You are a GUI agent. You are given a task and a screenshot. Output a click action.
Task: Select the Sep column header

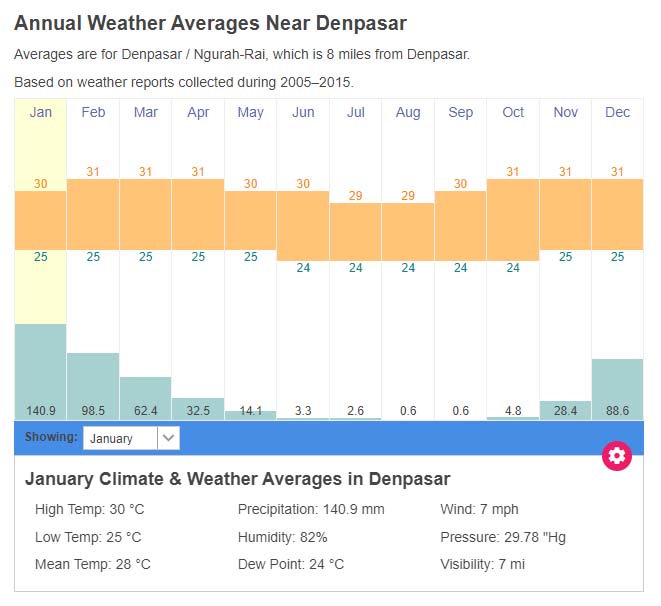click(461, 112)
